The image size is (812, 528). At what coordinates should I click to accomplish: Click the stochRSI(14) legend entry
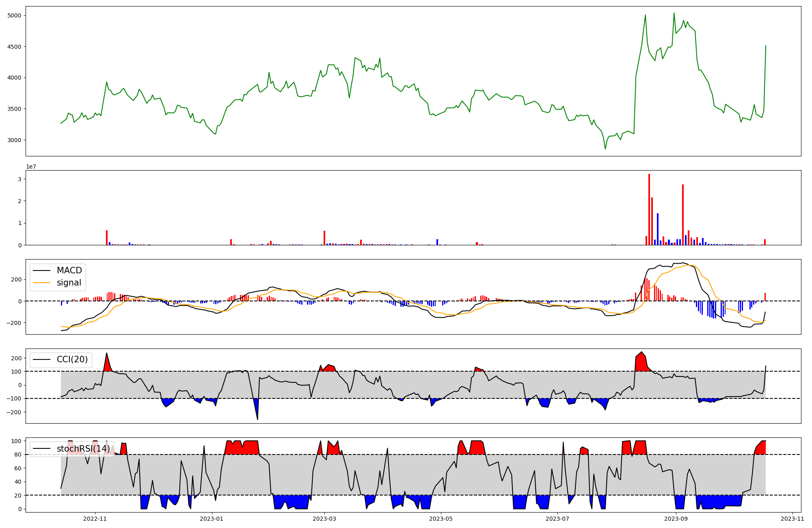pos(83,448)
